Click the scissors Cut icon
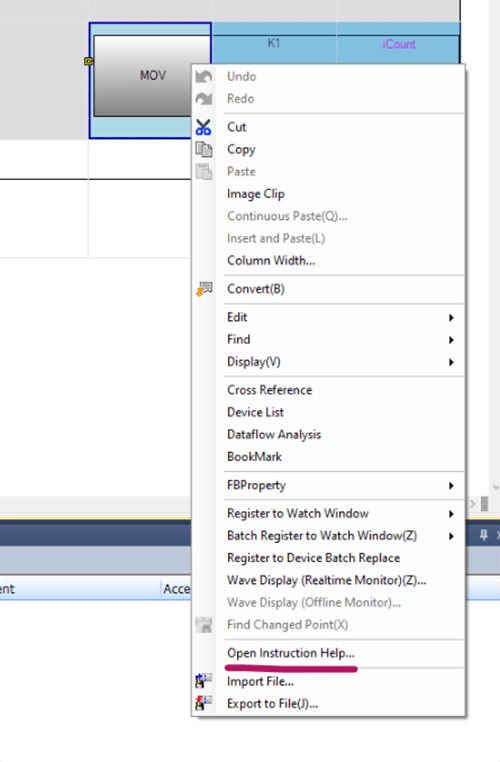The image size is (500, 762). click(x=204, y=127)
